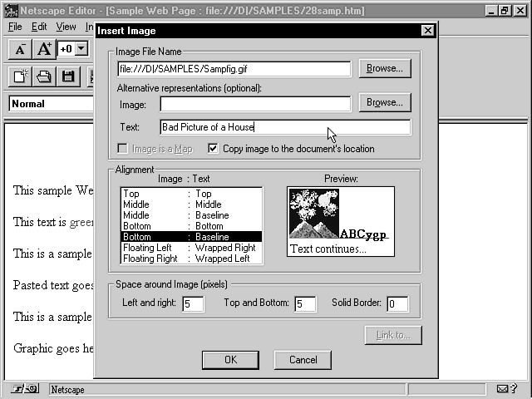Toggle Copy image to the document's location
Screen dimensions: 532x399
coord(214,149)
